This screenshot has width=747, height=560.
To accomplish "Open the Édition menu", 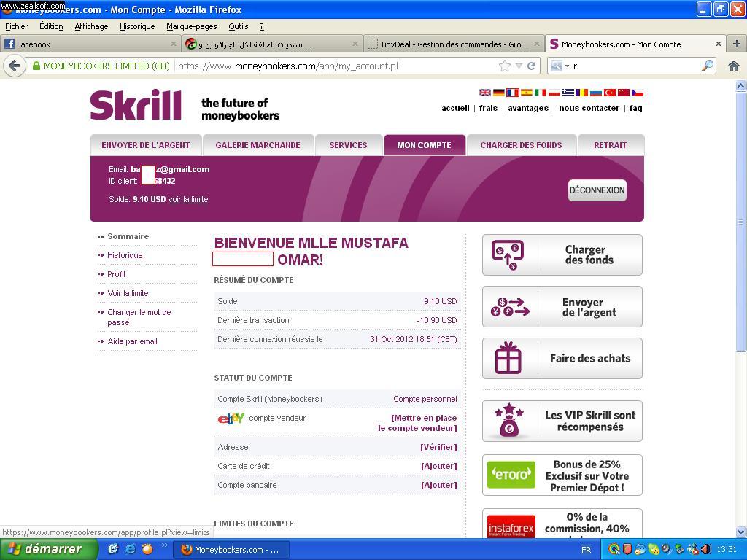I will click(51, 26).
